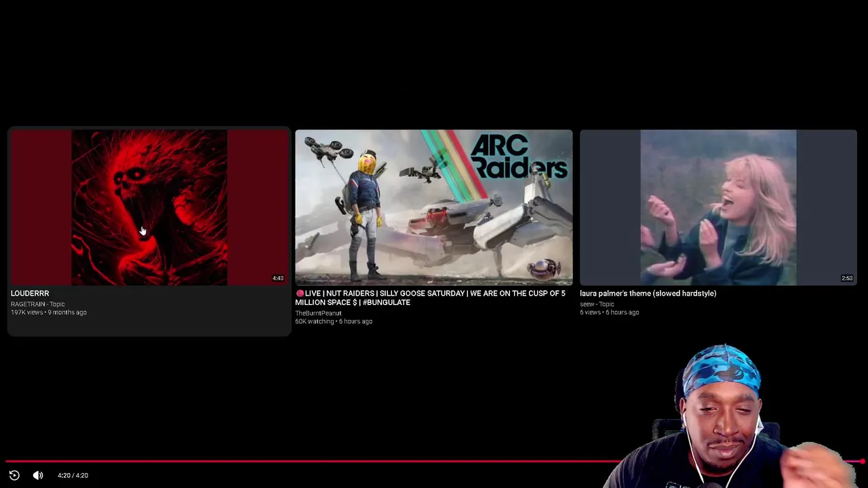
Task: Open the ARC Raiders live stream thumbnail
Action: [x=433, y=207]
